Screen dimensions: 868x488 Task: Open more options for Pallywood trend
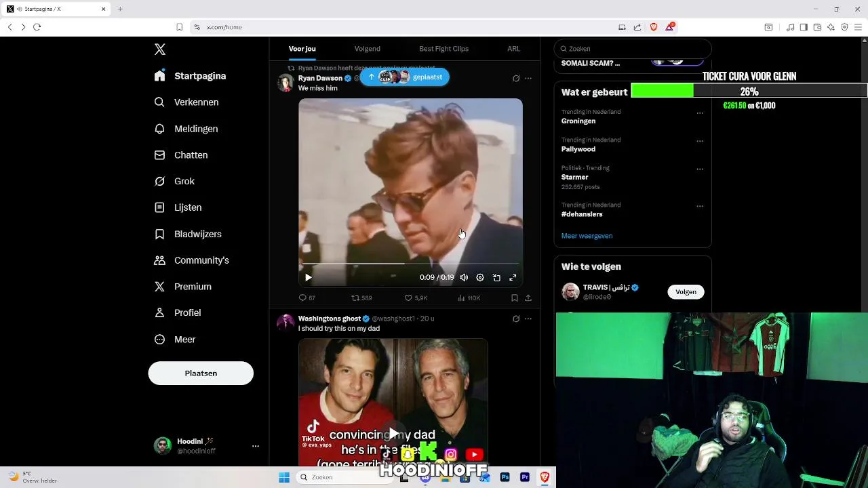tap(700, 141)
